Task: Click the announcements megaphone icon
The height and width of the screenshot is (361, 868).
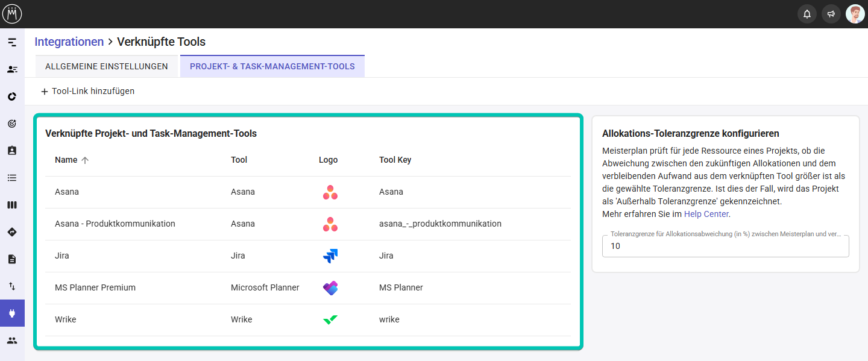Action: point(831,13)
